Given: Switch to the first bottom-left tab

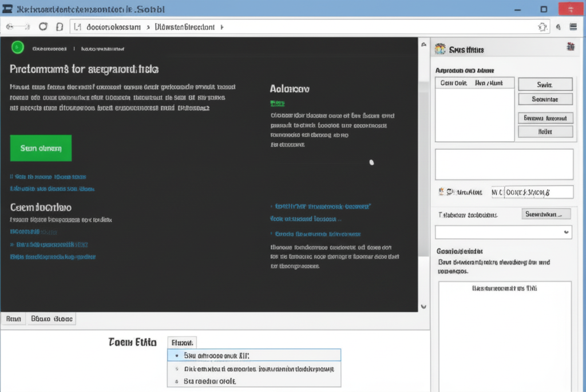Looking at the screenshot, I should [x=14, y=319].
